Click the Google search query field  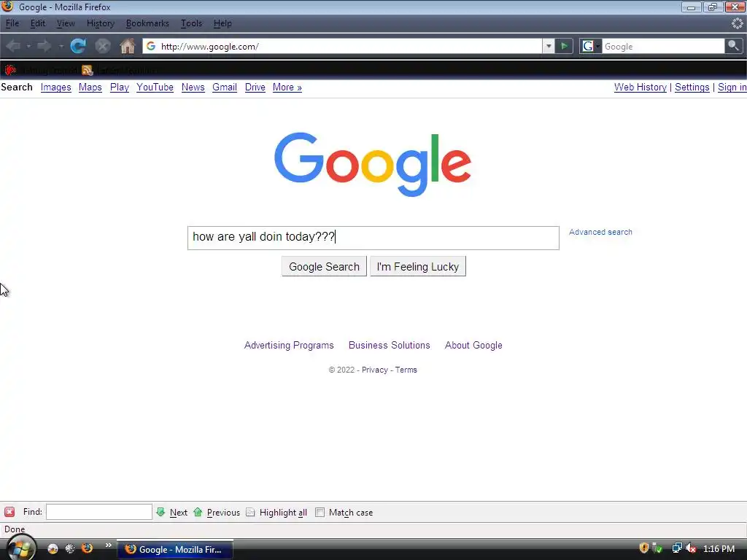point(373,238)
